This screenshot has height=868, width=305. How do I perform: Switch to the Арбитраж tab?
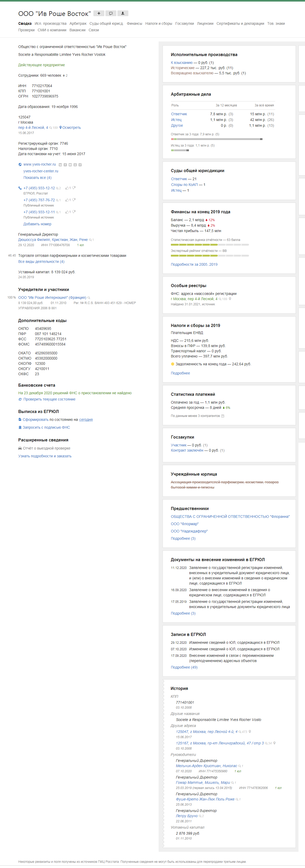tap(78, 23)
